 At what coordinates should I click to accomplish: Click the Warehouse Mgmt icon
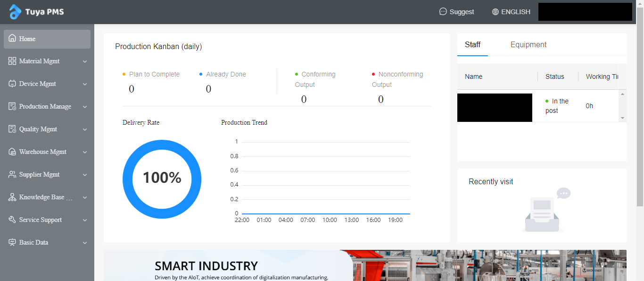click(x=12, y=152)
